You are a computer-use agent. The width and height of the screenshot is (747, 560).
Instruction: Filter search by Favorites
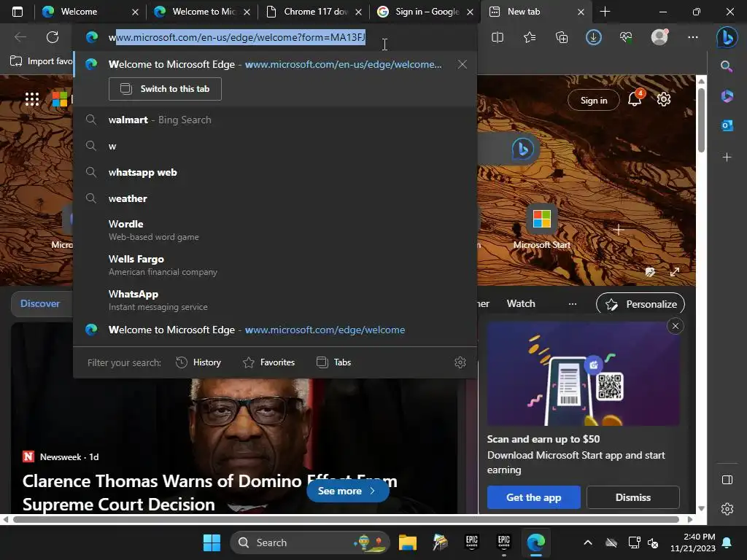268,362
